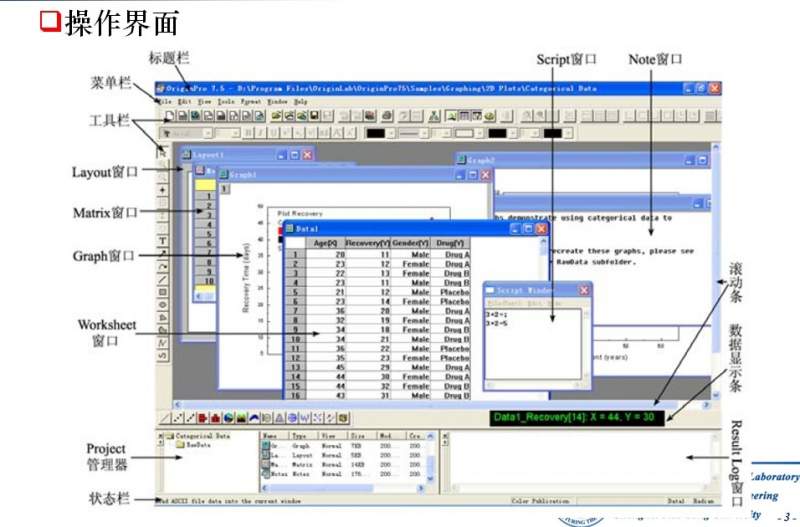
Task: Expand the arrow beside the leftmost black swatch
Action: [x=391, y=134]
